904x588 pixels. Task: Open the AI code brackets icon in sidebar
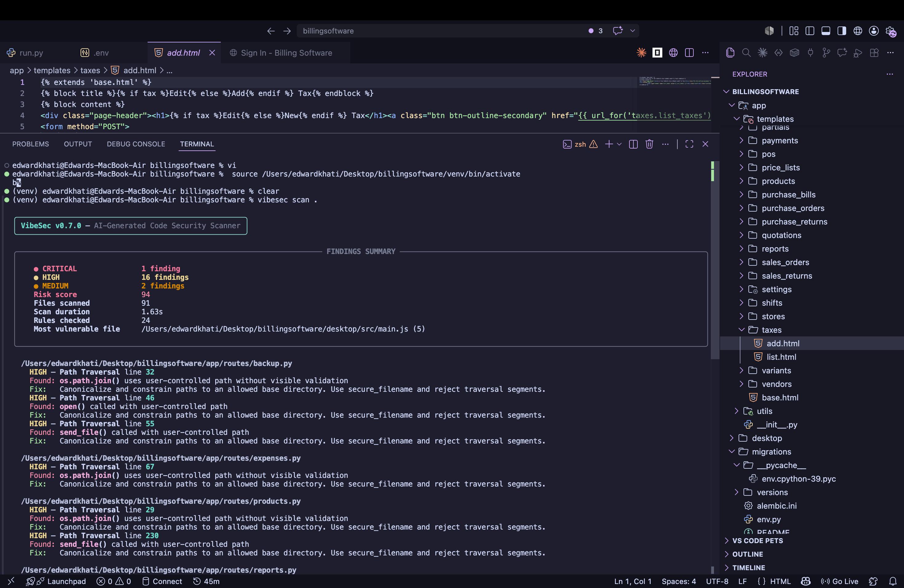point(778,53)
